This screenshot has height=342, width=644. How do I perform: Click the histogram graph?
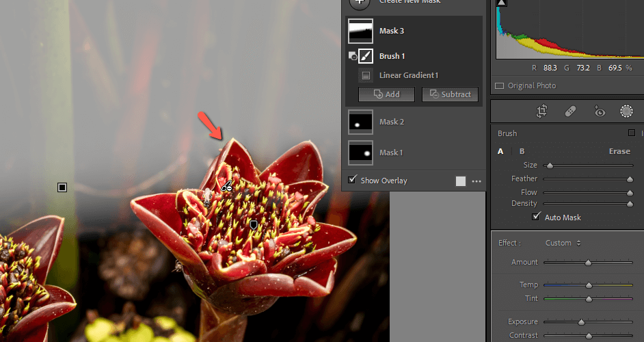(570, 29)
